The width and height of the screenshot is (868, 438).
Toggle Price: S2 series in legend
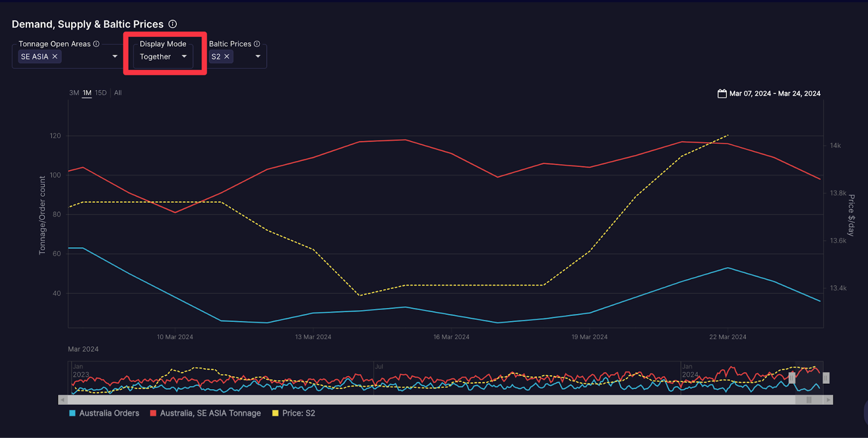pyautogui.click(x=293, y=413)
